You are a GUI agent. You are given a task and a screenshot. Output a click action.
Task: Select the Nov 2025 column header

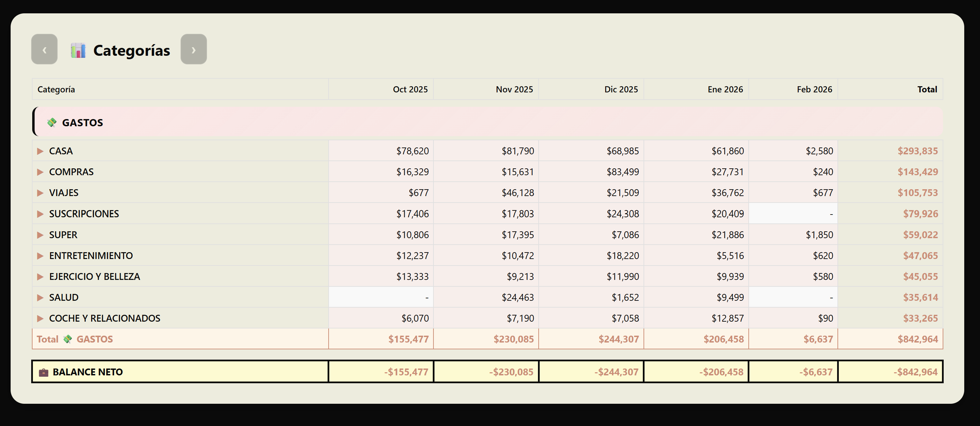[514, 89]
